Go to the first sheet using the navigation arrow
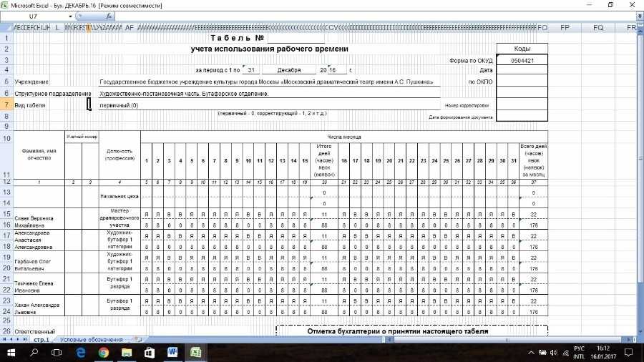Screen dimensions: 644x362 (x=4, y=339)
